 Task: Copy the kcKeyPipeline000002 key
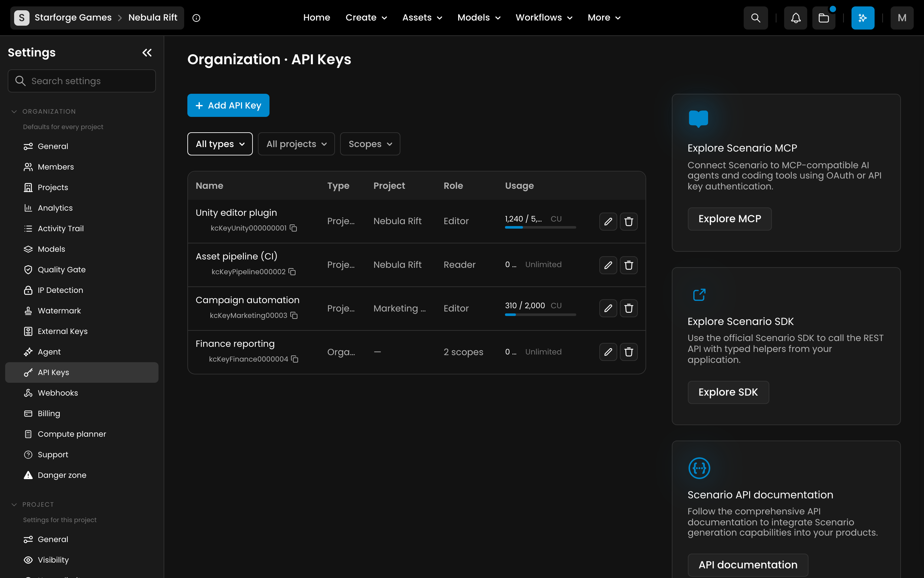tap(292, 272)
